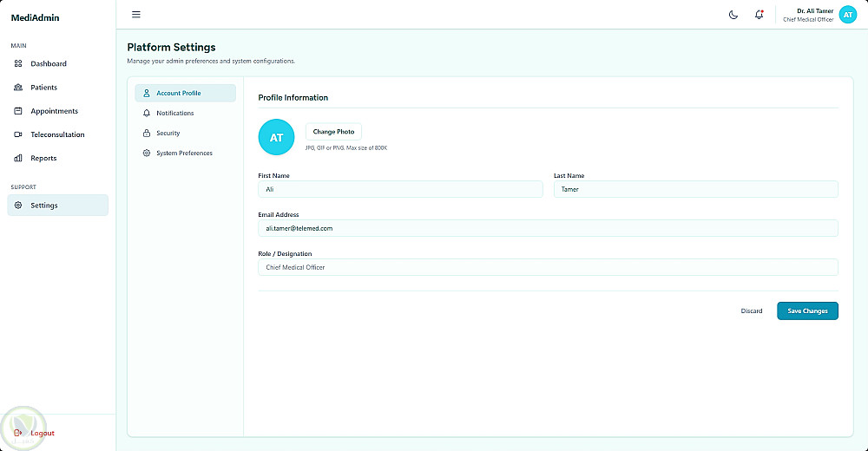Click the hamburger menu icon
The width and height of the screenshot is (868, 451).
pos(135,15)
